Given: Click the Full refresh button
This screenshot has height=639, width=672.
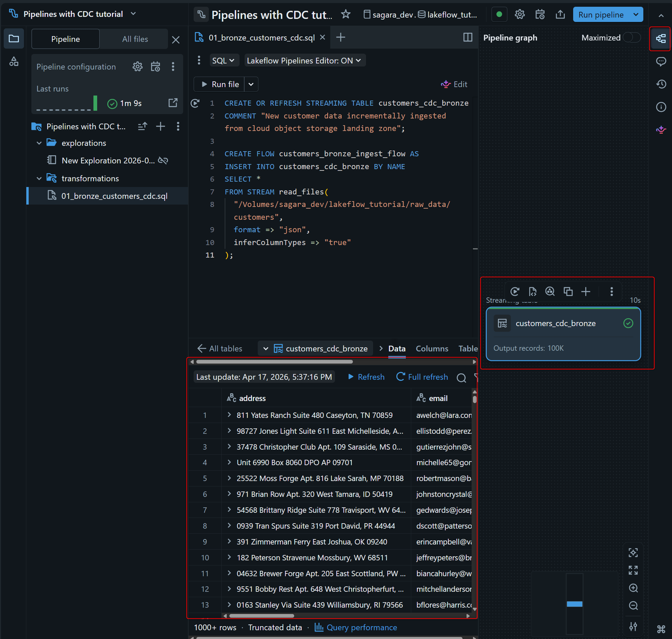Looking at the screenshot, I should tap(422, 377).
